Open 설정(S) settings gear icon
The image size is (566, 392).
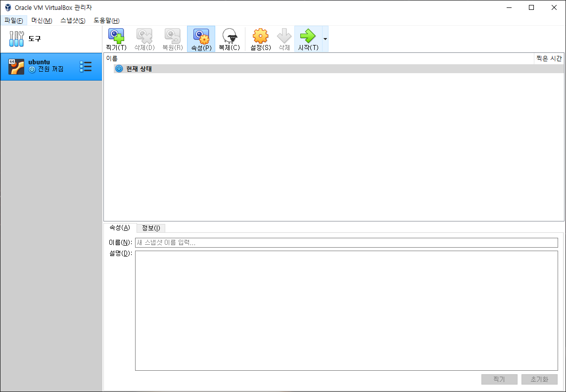261,39
